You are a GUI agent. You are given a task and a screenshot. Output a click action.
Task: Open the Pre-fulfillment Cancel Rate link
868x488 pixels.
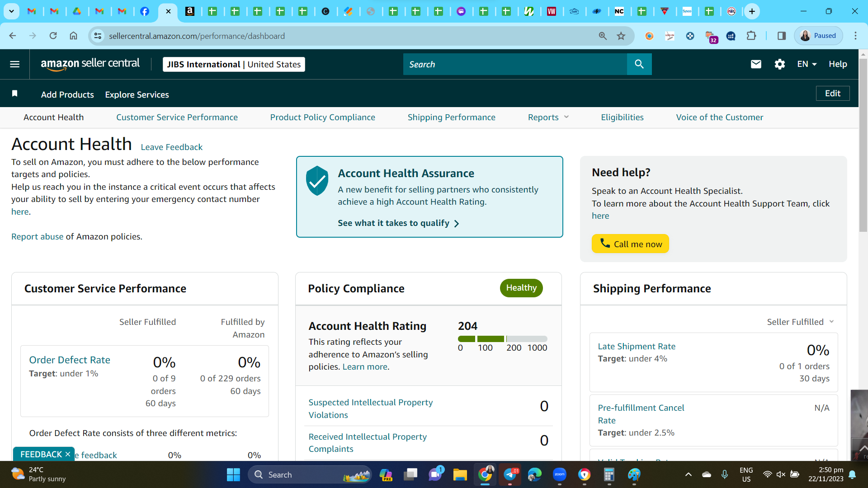[641, 414]
